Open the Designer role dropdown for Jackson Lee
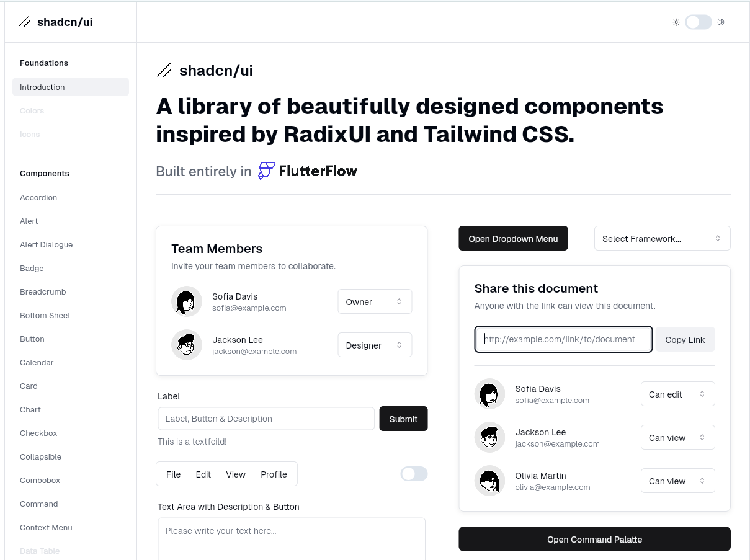The height and width of the screenshot is (560, 750). tap(375, 345)
